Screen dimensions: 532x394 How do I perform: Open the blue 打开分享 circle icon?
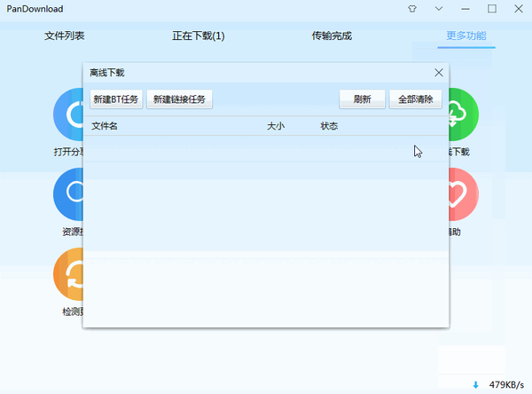[68, 114]
